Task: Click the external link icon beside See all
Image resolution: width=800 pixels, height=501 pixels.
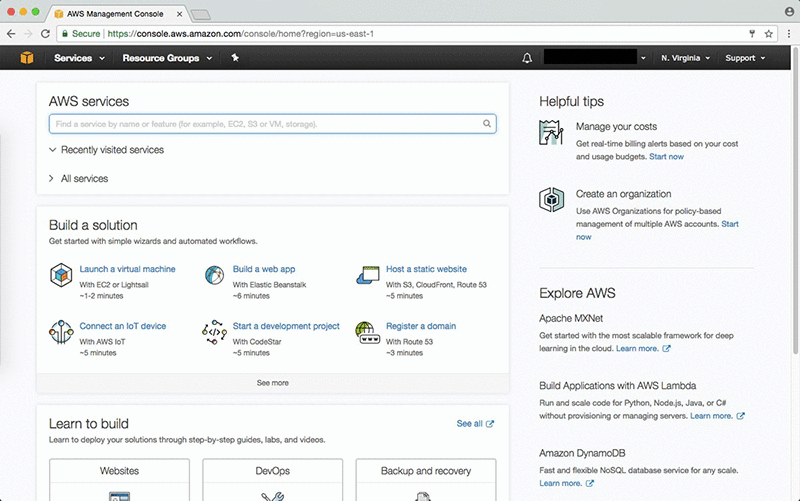Action: 490,424
